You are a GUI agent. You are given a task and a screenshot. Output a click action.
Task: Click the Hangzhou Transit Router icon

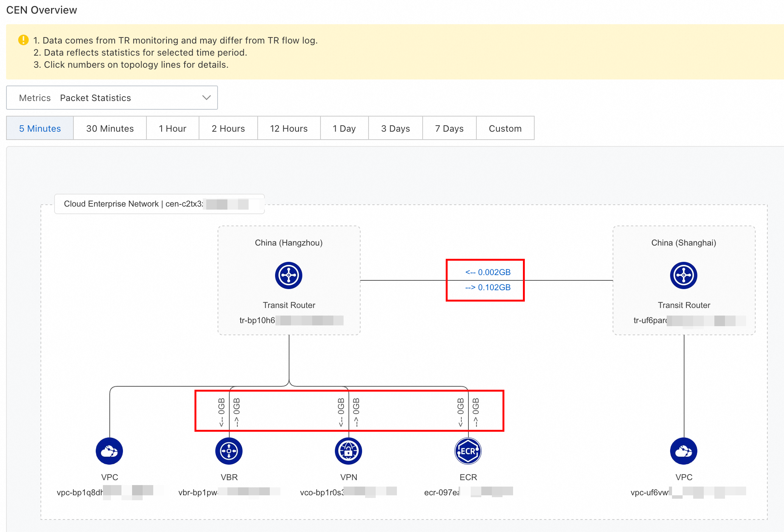click(289, 275)
